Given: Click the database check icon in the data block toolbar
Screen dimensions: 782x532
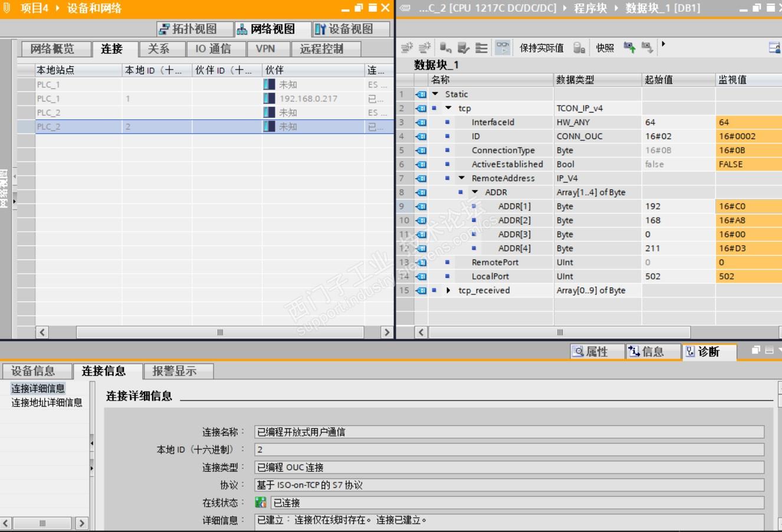Looking at the screenshot, I should click(464, 48).
